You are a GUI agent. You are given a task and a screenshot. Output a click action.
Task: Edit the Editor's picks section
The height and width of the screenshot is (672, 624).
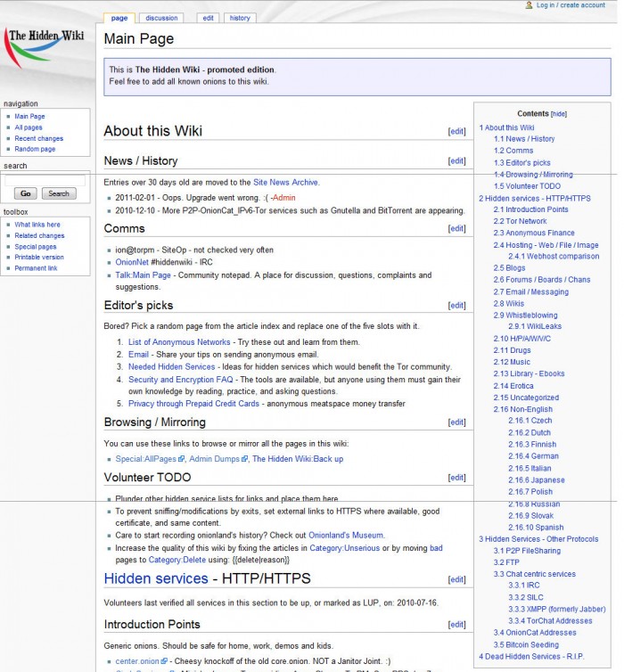(456, 305)
